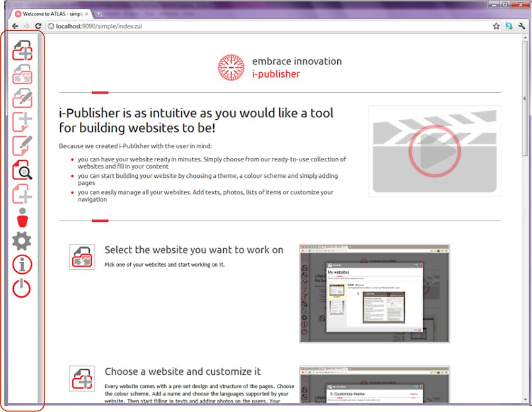Open the user profile person icon
This screenshot has height=412, width=532.
22,218
